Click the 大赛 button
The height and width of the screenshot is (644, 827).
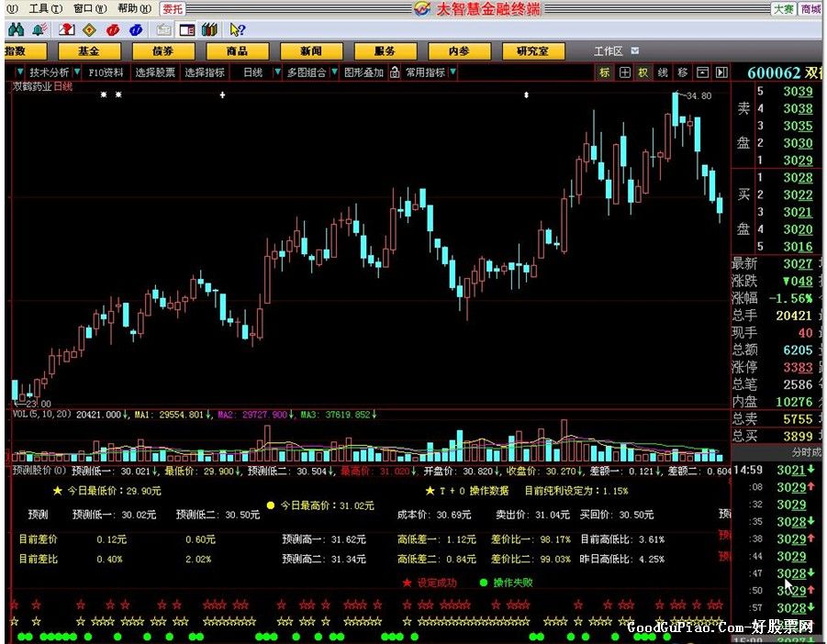coord(784,9)
